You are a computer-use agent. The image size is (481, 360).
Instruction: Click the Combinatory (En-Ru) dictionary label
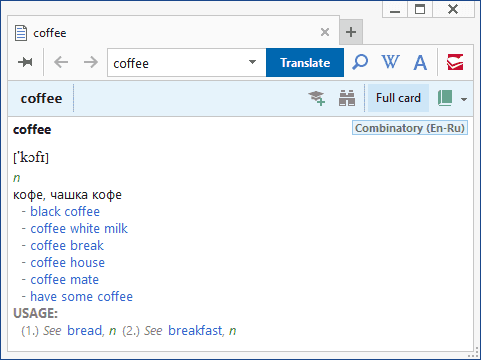pyautogui.click(x=410, y=128)
